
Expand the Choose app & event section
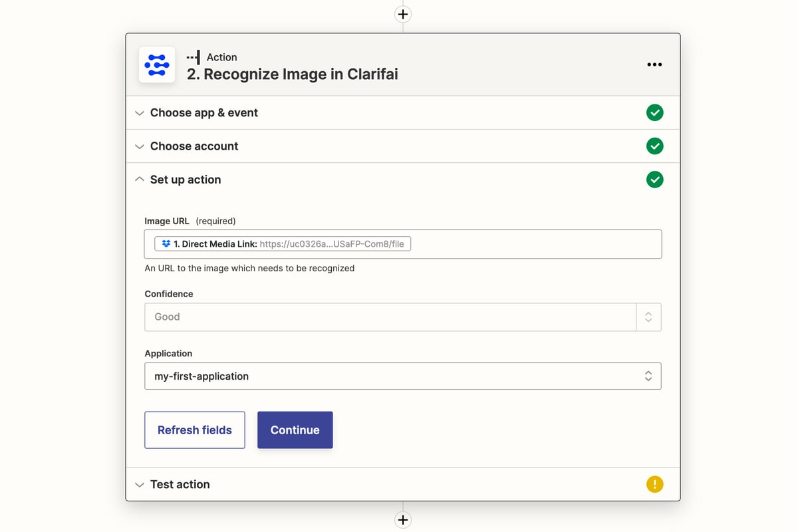pos(203,113)
